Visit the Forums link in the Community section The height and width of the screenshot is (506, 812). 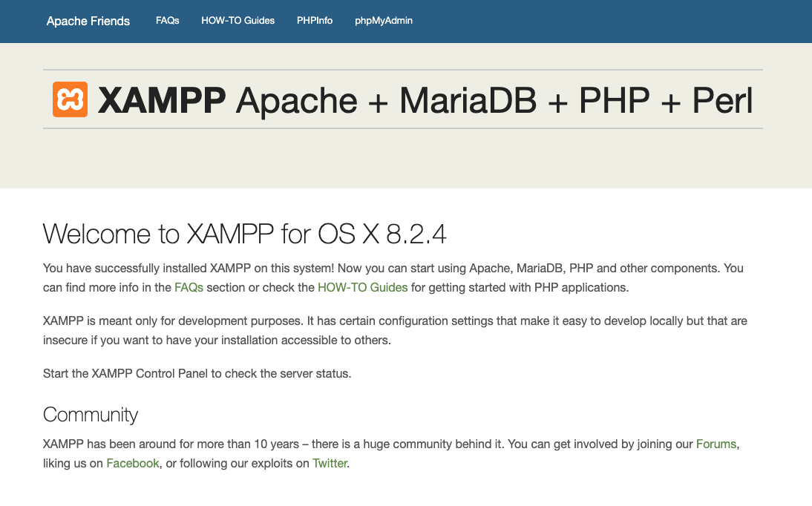tap(716, 444)
